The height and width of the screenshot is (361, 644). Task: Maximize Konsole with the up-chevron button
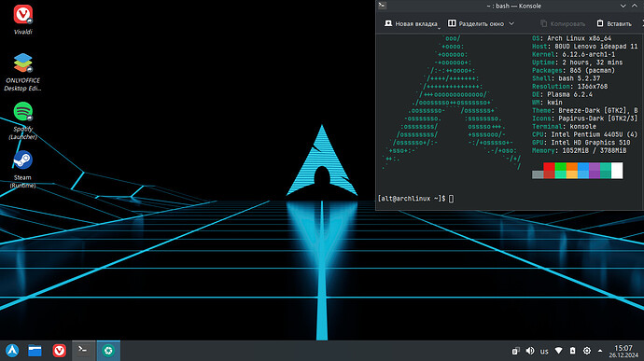click(635, 6)
